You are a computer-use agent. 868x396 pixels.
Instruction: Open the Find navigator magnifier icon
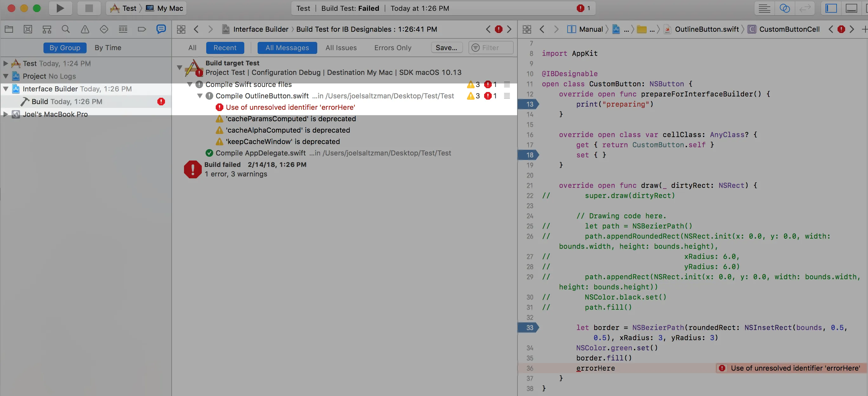(66, 29)
